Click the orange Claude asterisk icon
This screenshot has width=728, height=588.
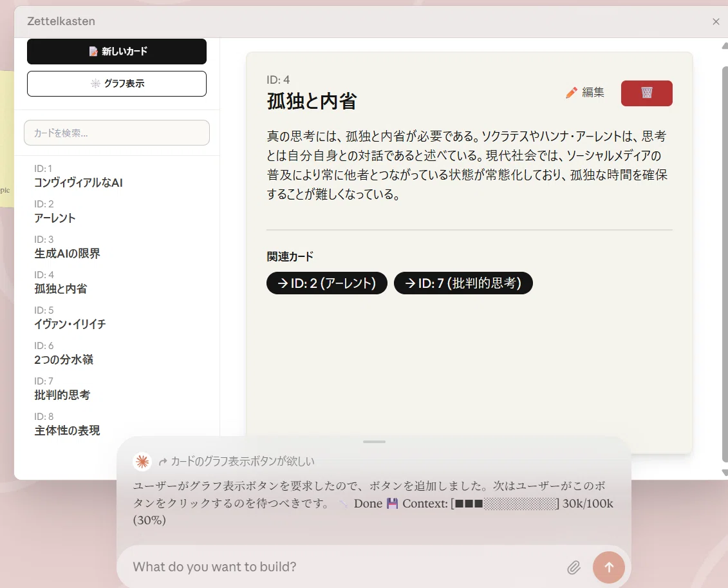point(142,462)
